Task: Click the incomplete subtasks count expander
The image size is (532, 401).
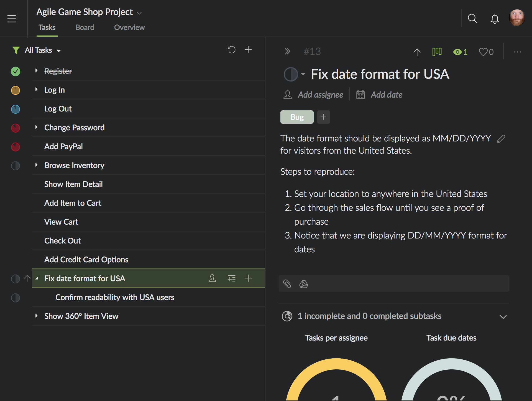Action: 503,316
